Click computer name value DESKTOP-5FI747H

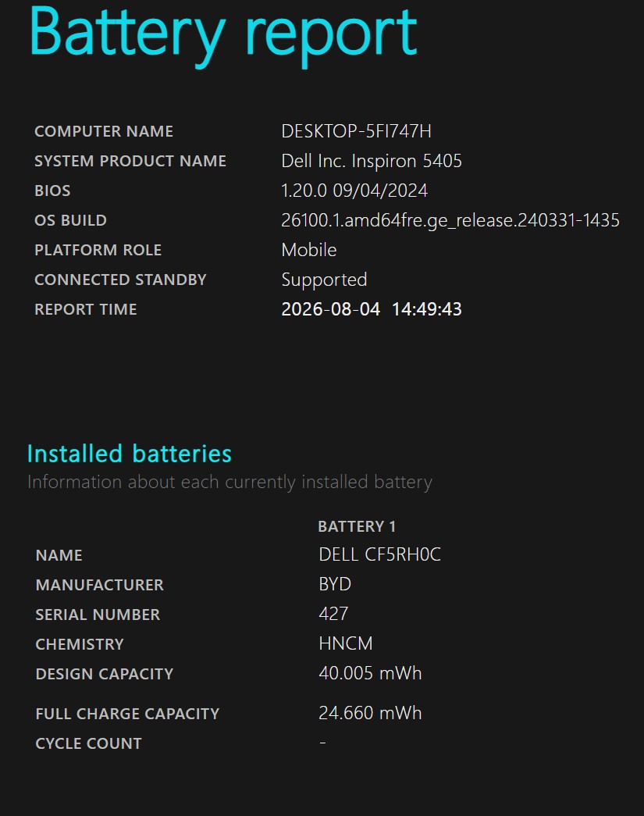356,131
